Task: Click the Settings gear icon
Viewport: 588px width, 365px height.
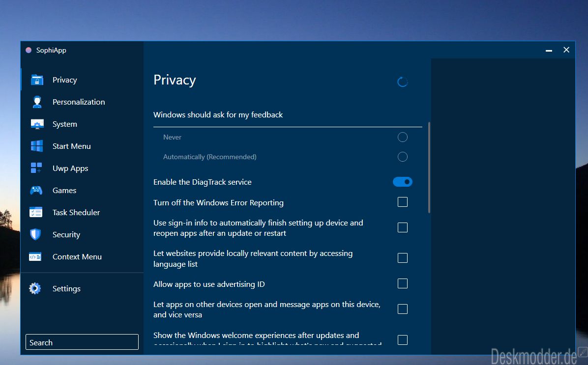Action: click(35, 288)
